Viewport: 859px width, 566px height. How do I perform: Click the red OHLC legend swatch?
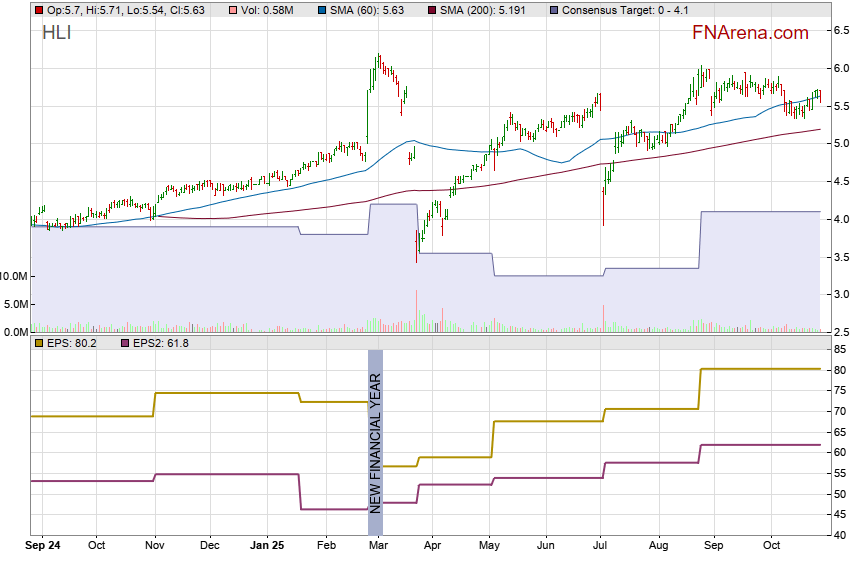pos(38,10)
